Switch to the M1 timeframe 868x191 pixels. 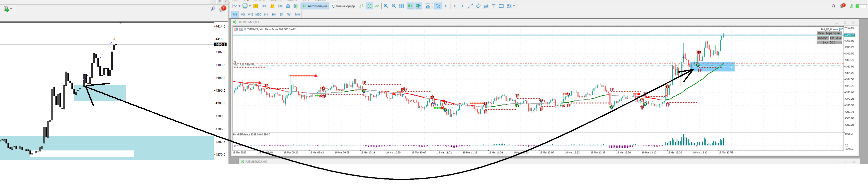[x=235, y=15]
